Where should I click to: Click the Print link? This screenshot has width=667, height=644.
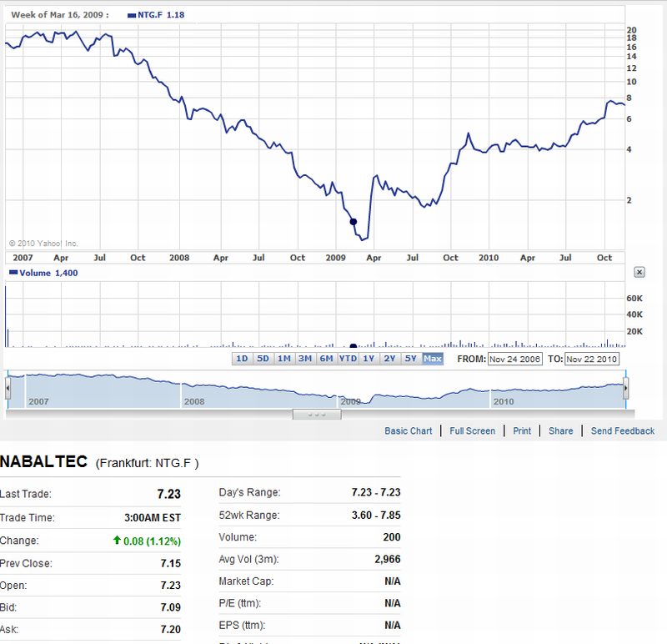click(x=522, y=430)
